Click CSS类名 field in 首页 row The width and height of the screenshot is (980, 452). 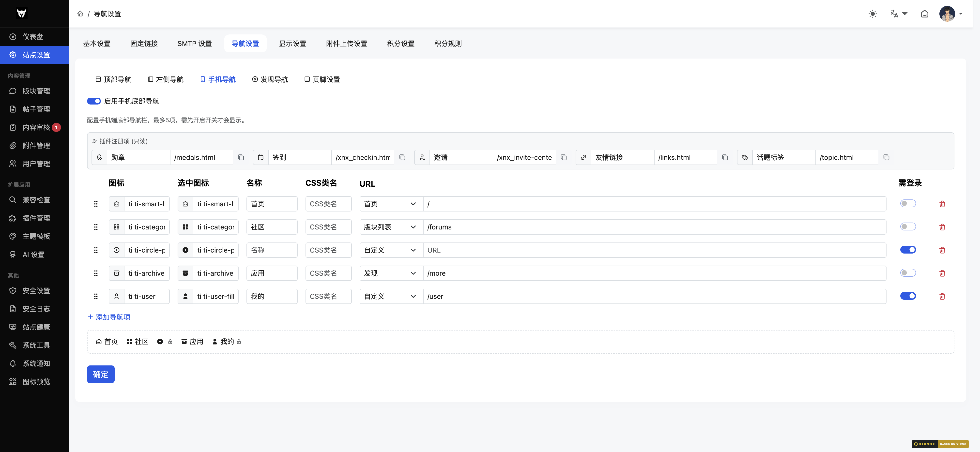tap(328, 204)
